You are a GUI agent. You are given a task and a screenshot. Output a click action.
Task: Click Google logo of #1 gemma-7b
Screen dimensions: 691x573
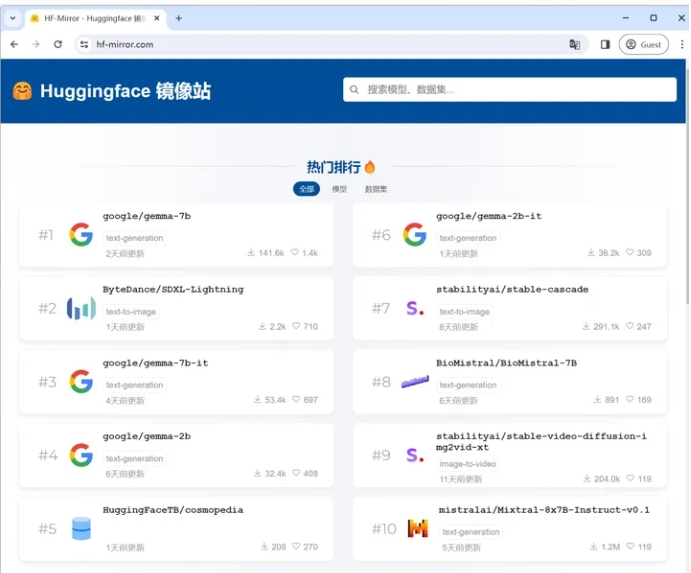click(x=81, y=234)
